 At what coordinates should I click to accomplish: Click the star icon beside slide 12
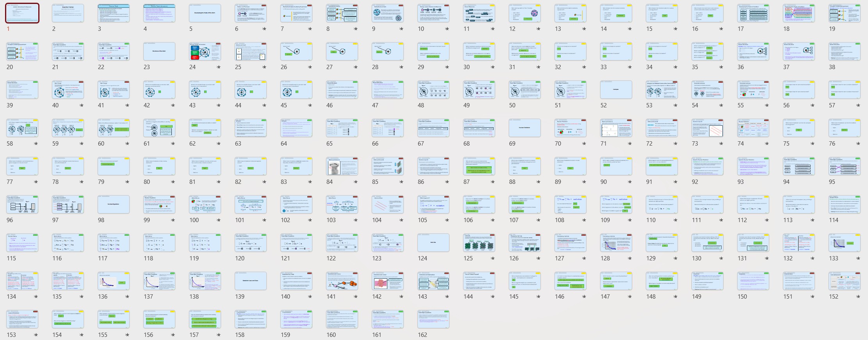click(x=538, y=29)
